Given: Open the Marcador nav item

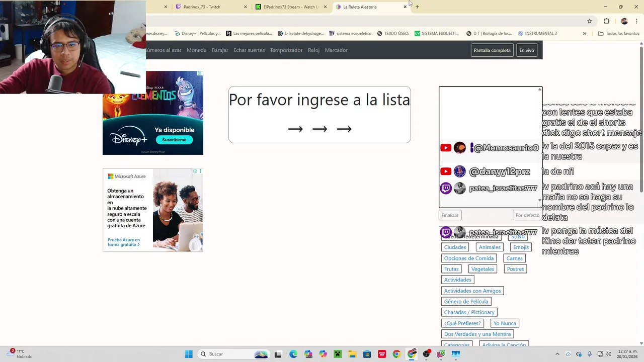Looking at the screenshot, I should [x=336, y=50].
